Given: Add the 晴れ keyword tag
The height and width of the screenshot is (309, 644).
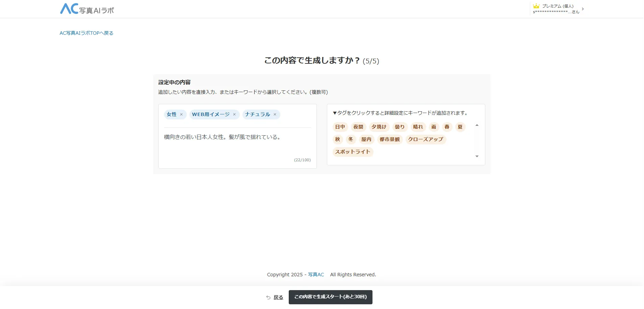Looking at the screenshot, I should coord(418,127).
